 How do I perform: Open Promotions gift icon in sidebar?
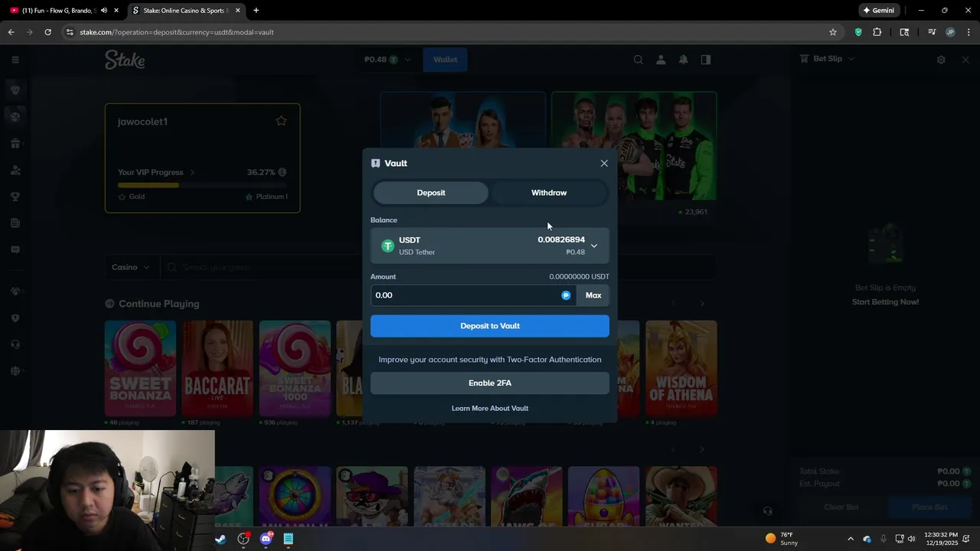click(x=15, y=143)
